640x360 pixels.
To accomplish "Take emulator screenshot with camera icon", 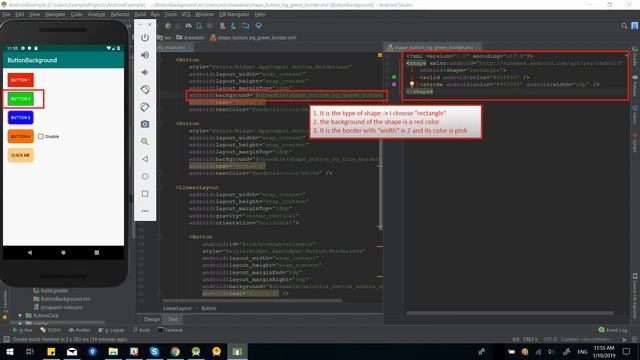I will [x=145, y=124].
